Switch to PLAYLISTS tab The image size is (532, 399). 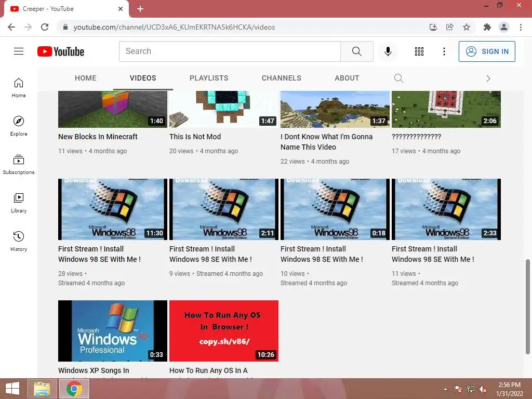(209, 78)
